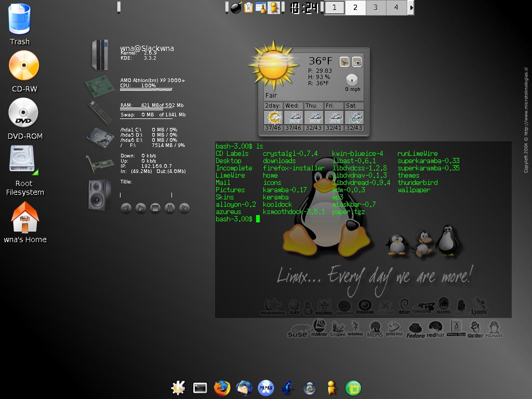Viewport: 532px width, 399px height.
Task: Click the 192.168.0.7 IP address text
Action: tap(156, 166)
